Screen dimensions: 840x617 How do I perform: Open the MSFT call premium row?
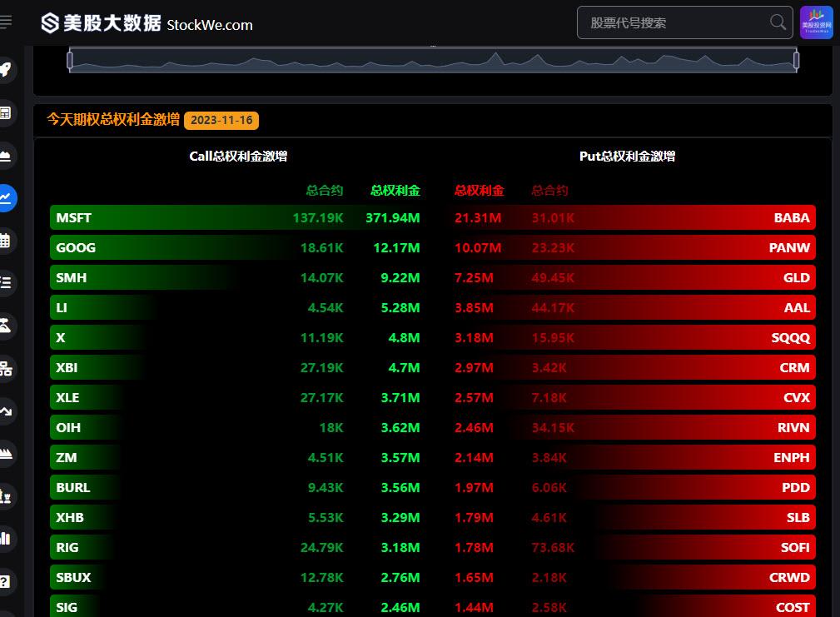(x=237, y=217)
